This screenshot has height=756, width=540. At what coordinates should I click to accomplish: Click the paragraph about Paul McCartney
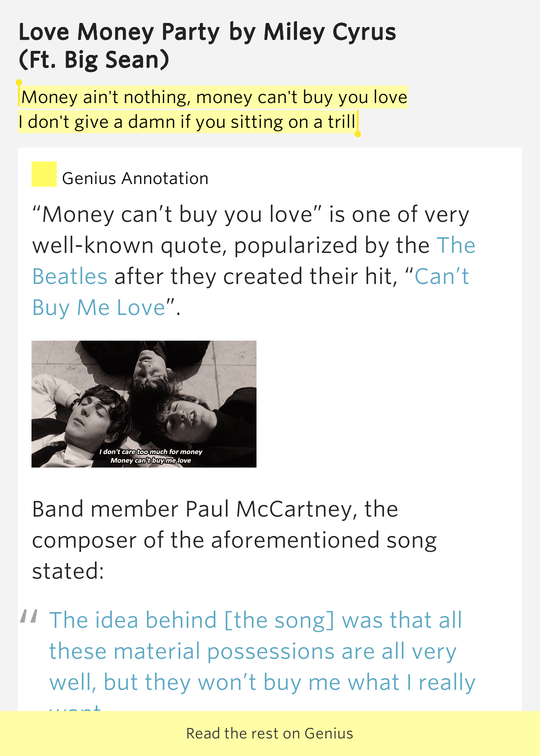coord(234,540)
